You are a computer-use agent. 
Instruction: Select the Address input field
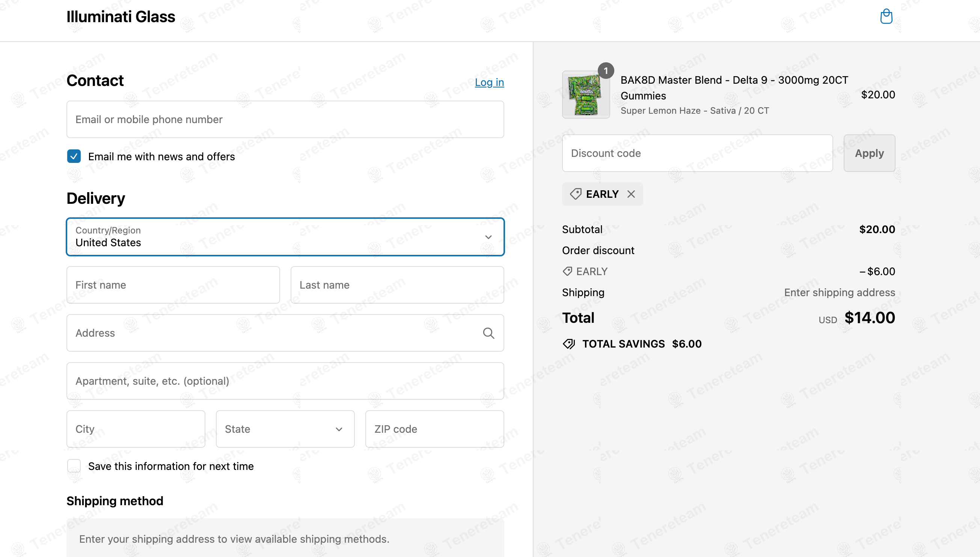tap(285, 333)
